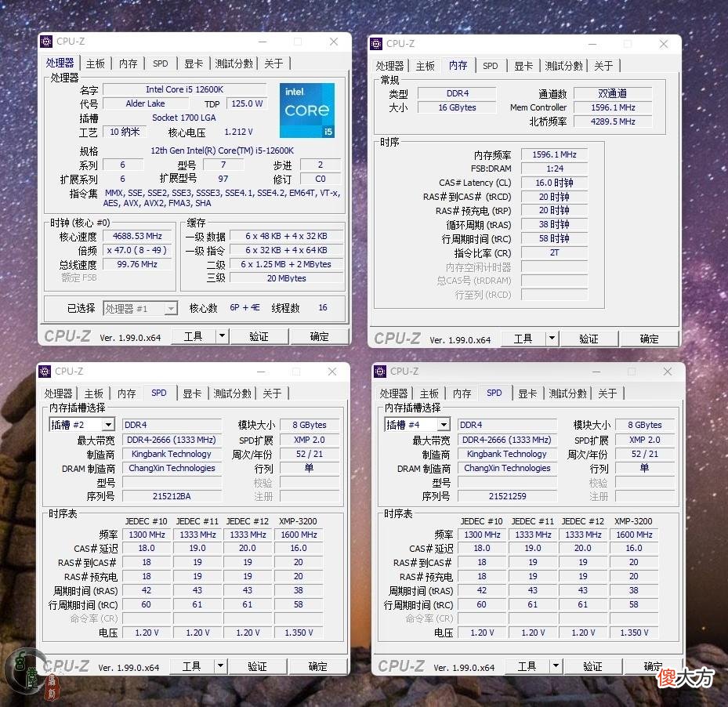Click the 1:24 FSB:DRAM ratio value
Screen dimensions: 728x707
point(554,169)
